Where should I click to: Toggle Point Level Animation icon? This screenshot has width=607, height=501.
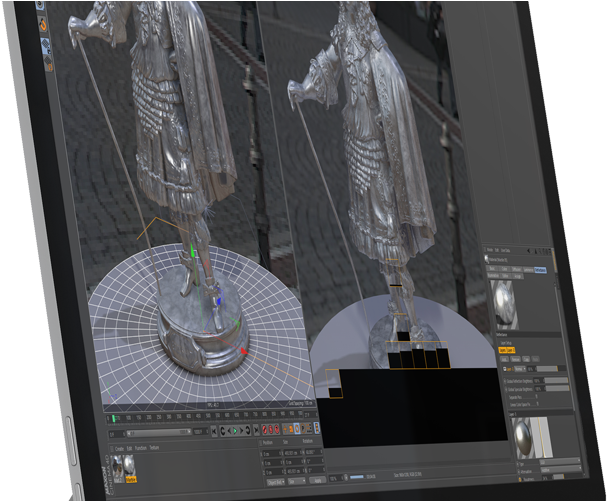[309, 428]
